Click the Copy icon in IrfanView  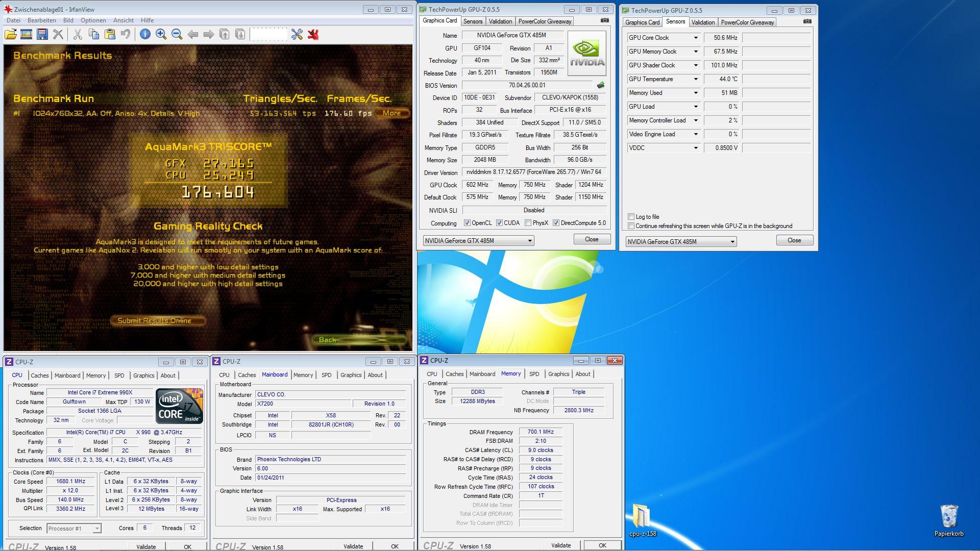coord(93,34)
